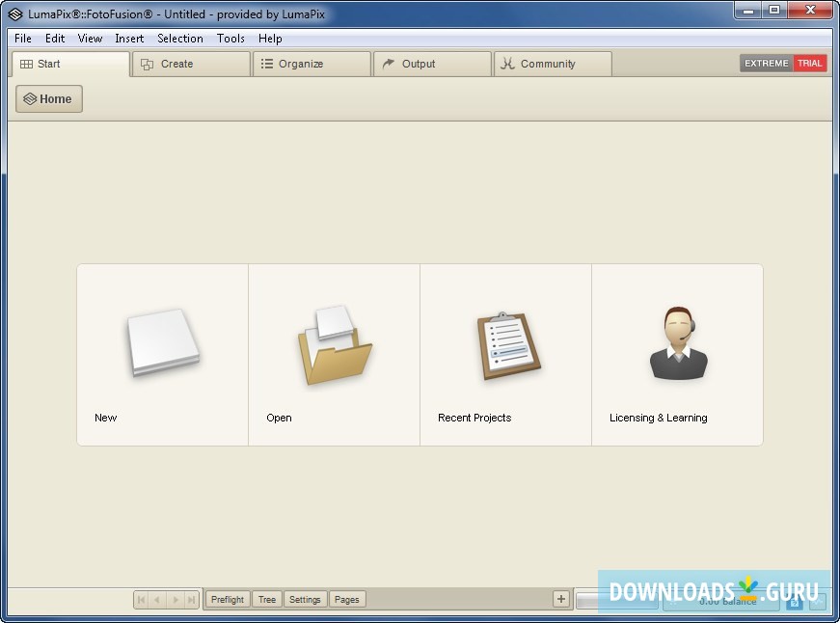Click the Recent Projects label text

pos(474,418)
